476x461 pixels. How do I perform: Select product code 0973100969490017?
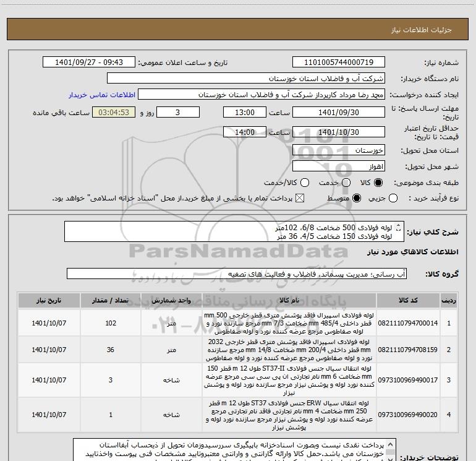(x=408, y=380)
